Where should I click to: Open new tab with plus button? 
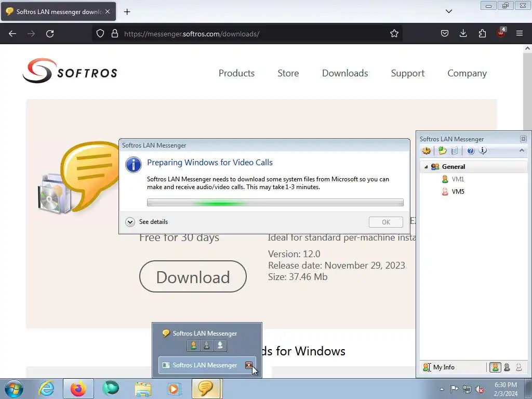tap(127, 12)
